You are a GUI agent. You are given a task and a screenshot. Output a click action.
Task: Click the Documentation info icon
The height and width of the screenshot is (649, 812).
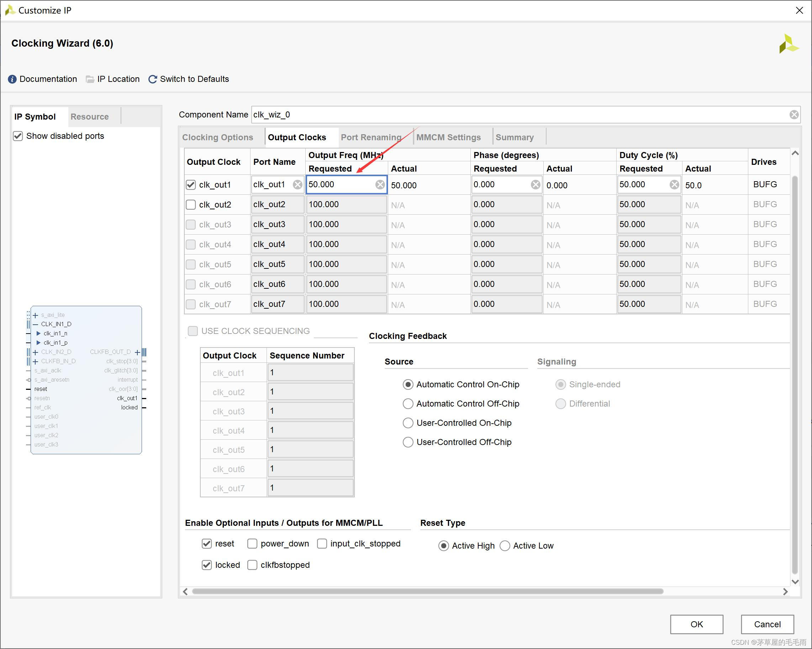point(12,79)
